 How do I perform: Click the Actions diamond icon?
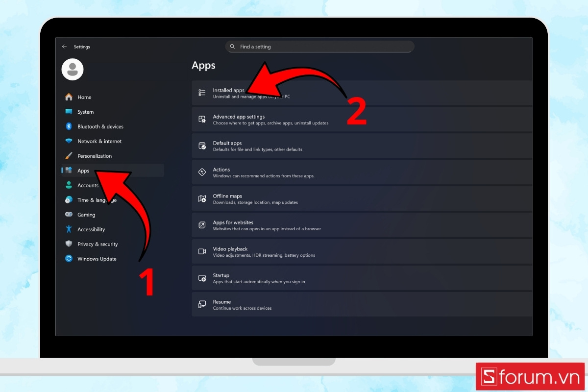click(x=202, y=172)
